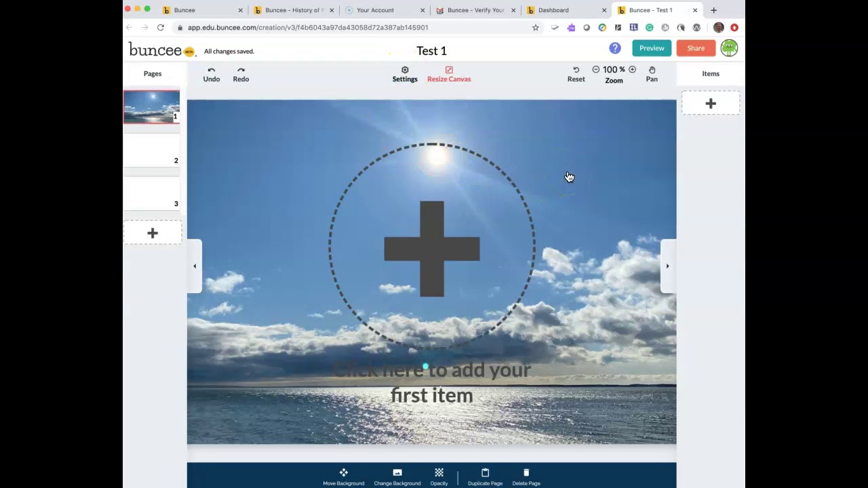This screenshot has height=488, width=868.
Task: Click the Resize Canvas tool
Action: coord(449,75)
